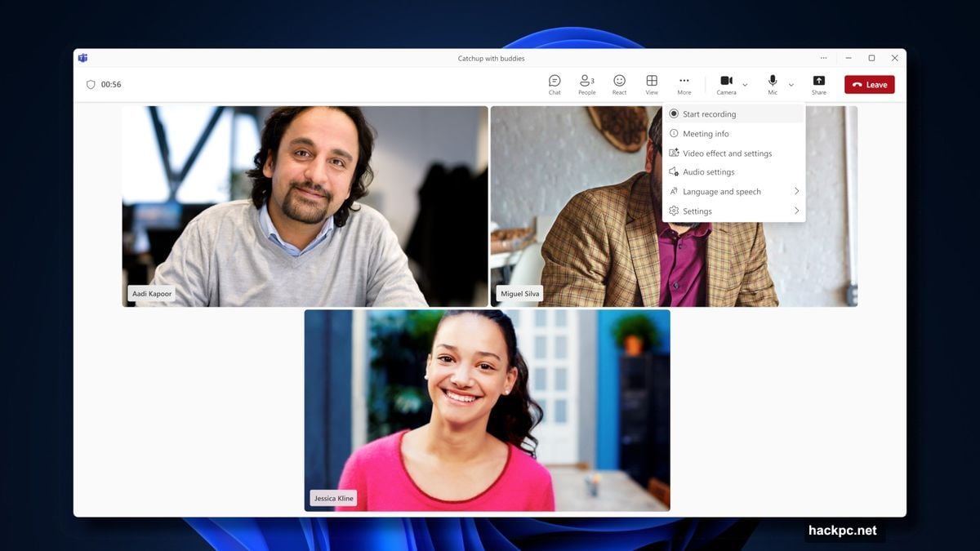Expand the Language and speech submenu
The width and height of the screenshot is (980, 551).
click(723, 191)
